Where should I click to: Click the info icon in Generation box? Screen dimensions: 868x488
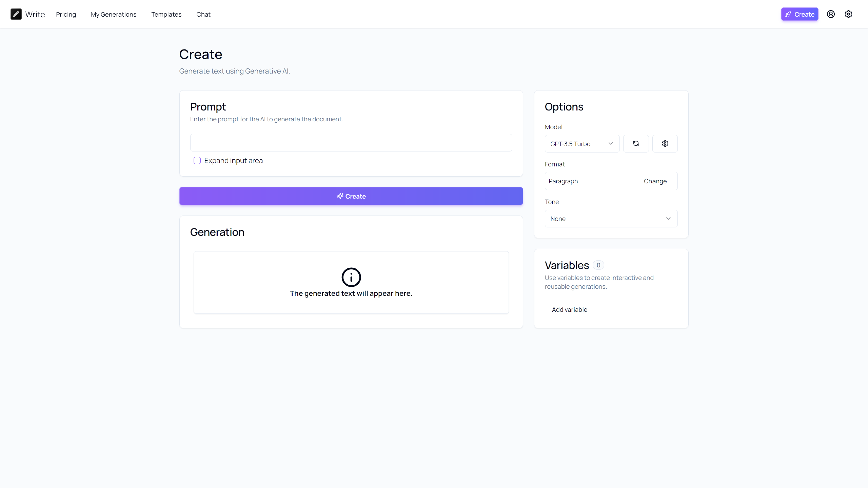[x=351, y=277]
